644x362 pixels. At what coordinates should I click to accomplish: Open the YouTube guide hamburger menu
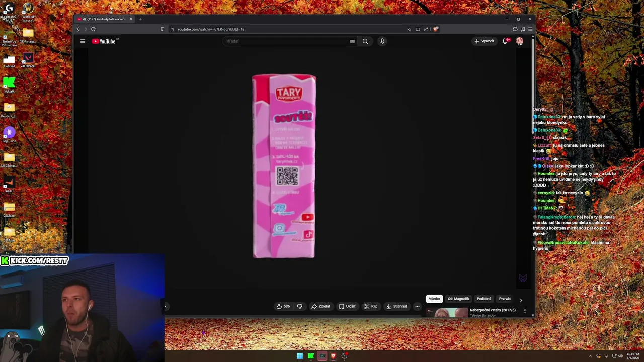coord(83,41)
